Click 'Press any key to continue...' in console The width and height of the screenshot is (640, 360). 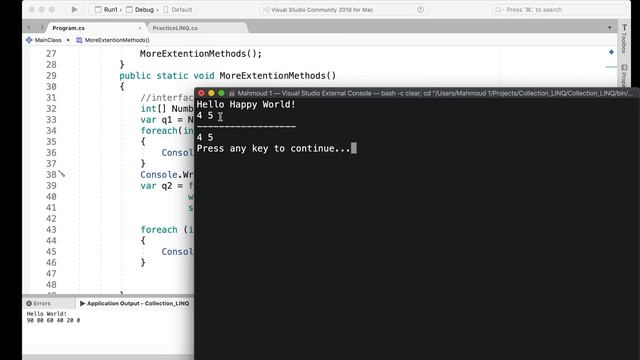click(273, 148)
